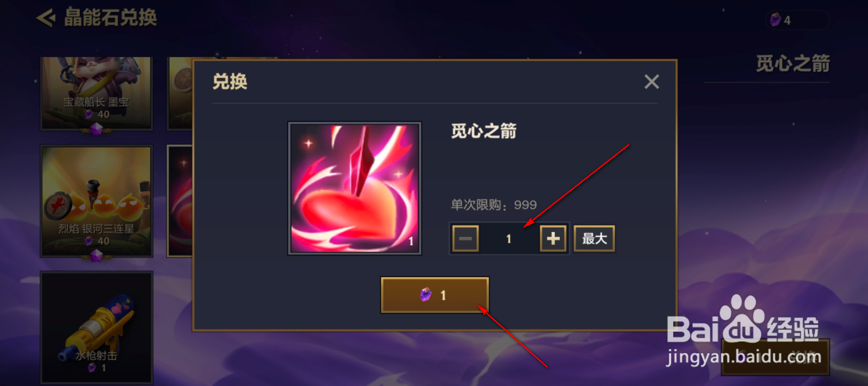Image resolution: width=868 pixels, height=386 pixels.
Task: Open the 水枪射击 item card
Action: 96,328
